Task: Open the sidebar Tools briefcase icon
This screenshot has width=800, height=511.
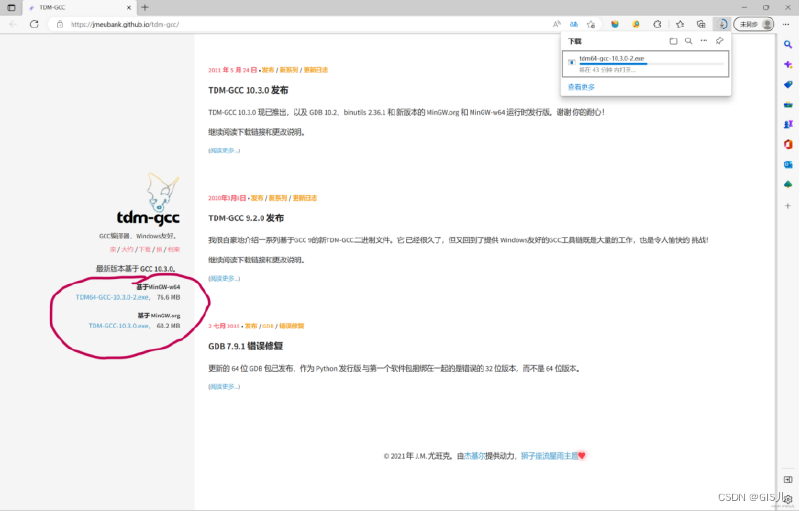Action: [788, 105]
